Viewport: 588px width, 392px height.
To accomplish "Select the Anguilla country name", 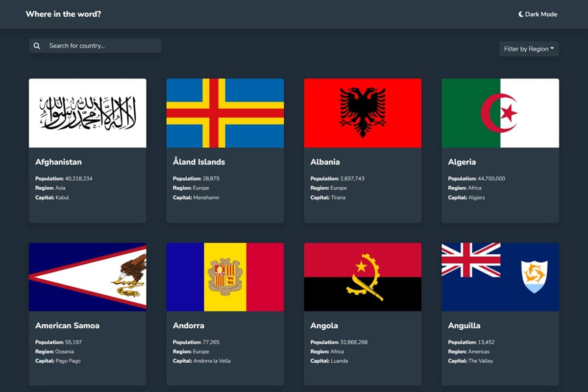I will (464, 326).
